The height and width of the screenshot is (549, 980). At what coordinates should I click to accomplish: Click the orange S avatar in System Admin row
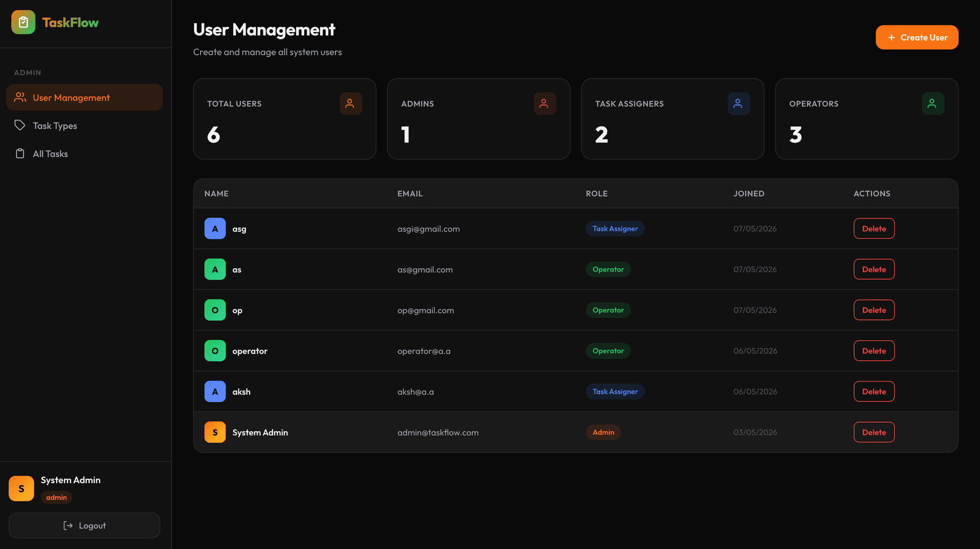click(x=215, y=433)
